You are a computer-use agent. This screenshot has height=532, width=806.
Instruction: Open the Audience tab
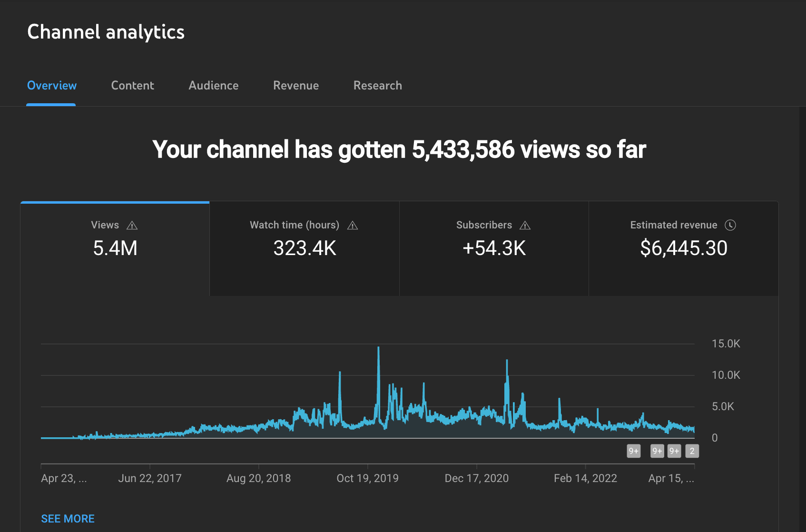tap(214, 86)
